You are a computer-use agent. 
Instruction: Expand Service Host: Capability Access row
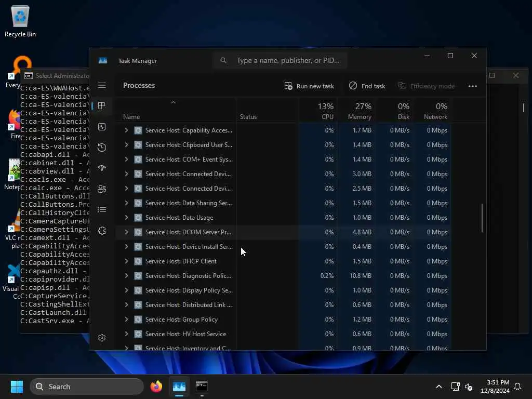coord(126,130)
